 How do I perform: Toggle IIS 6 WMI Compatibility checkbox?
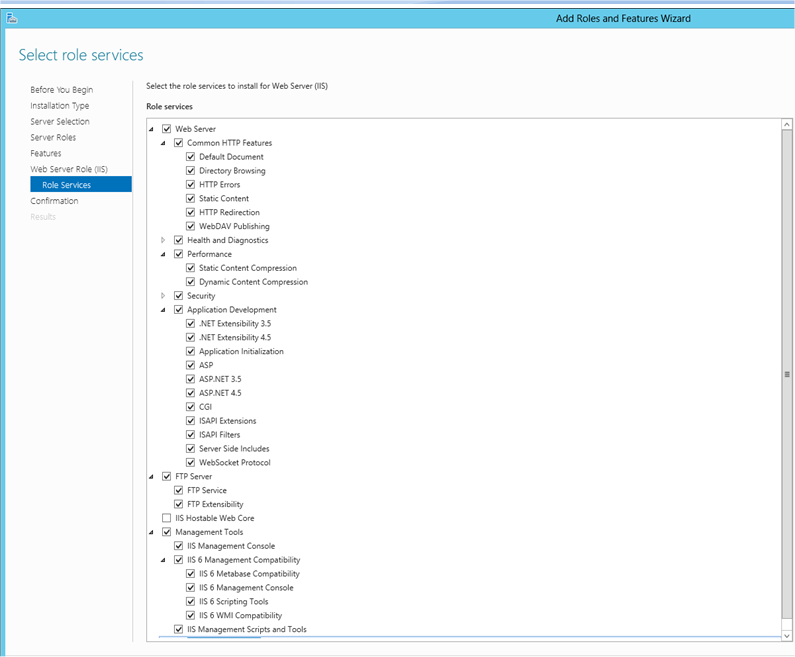click(x=191, y=615)
